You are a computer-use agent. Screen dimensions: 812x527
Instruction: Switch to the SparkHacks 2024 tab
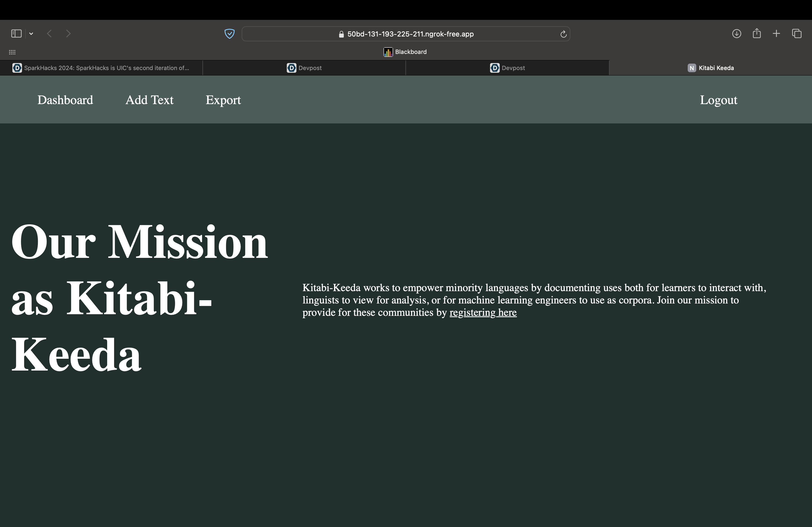point(101,68)
